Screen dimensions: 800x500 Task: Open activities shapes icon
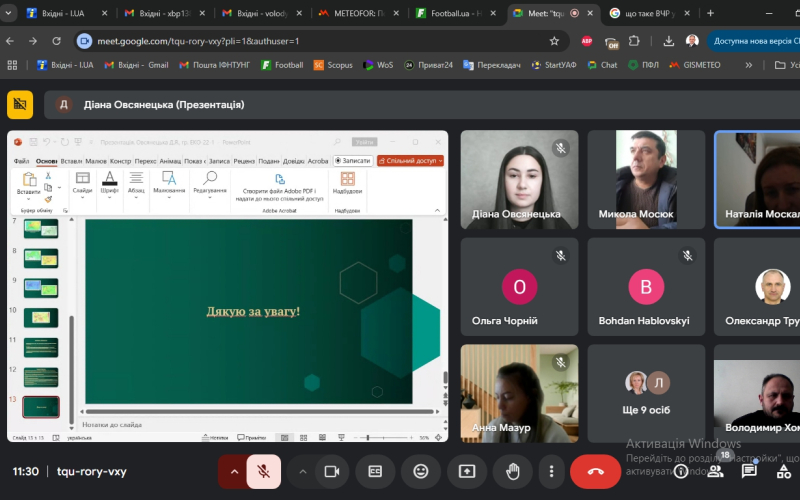point(783,471)
